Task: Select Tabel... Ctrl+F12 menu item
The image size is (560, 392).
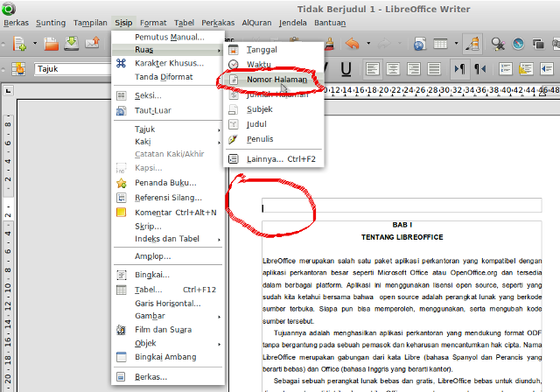Action: pyautogui.click(x=168, y=290)
